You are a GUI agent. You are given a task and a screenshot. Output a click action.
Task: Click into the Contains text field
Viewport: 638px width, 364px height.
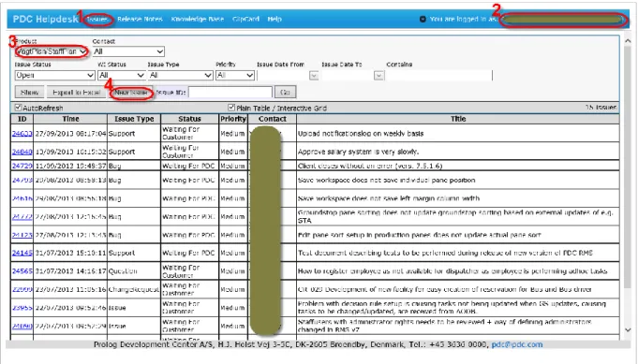click(439, 76)
